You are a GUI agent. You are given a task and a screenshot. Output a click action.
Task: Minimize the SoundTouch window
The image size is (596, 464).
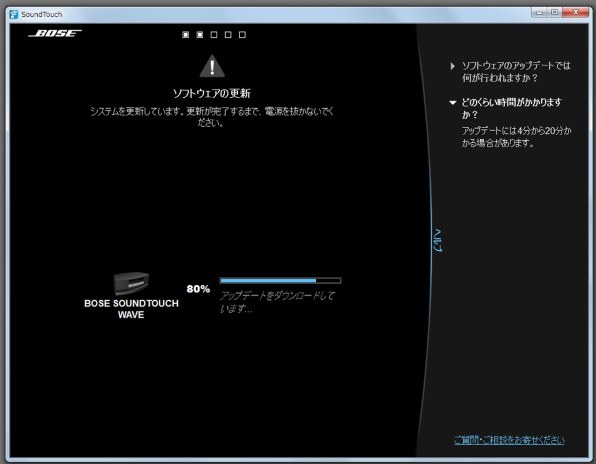539,13
